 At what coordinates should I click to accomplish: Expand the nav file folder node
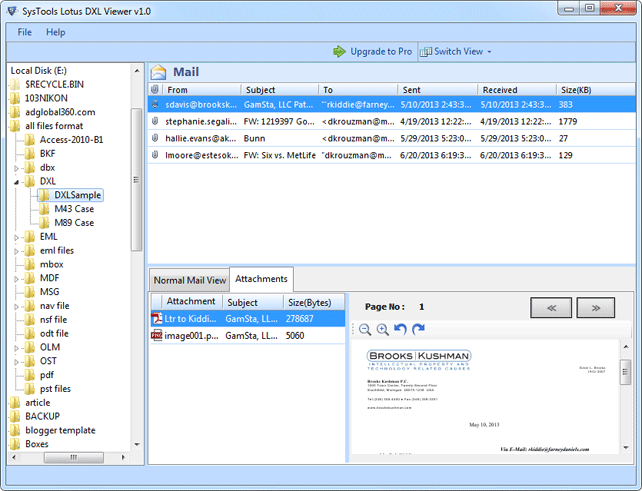[16, 306]
